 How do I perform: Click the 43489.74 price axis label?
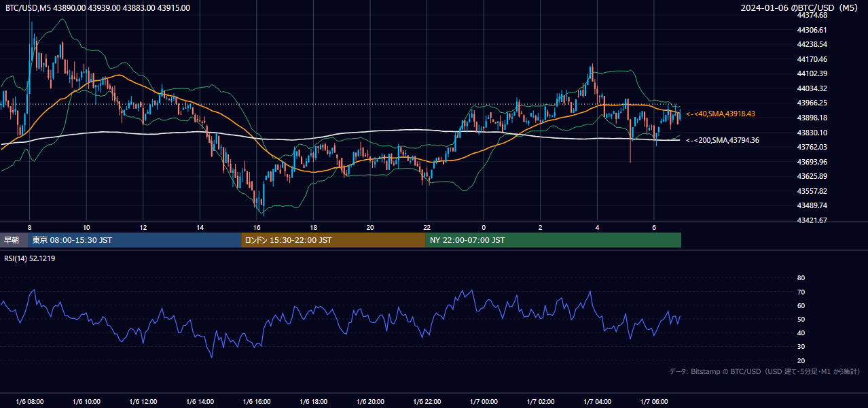pos(812,205)
